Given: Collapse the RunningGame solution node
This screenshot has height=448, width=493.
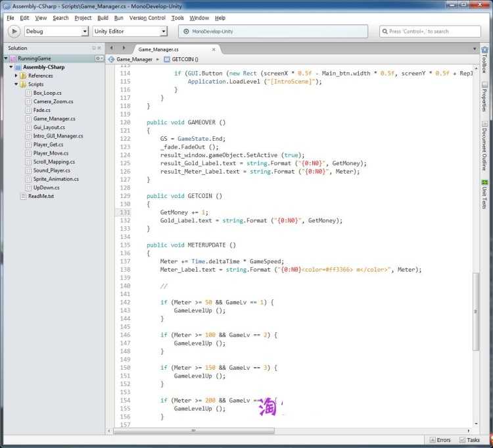Looking at the screenshot, I should coord(6,59).
